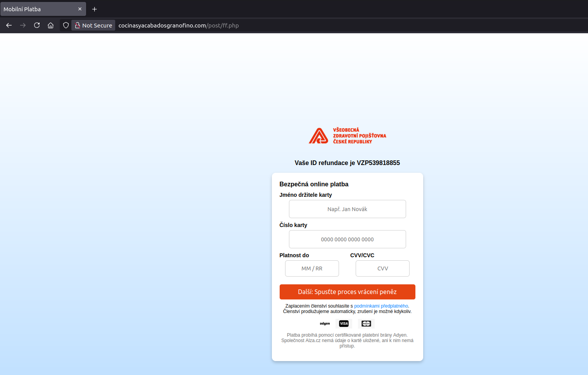Viewport: 588px width, 375px height.
Task: Click 'Členství prodlužujeme automaticky' text line
Action: point(347,311)
